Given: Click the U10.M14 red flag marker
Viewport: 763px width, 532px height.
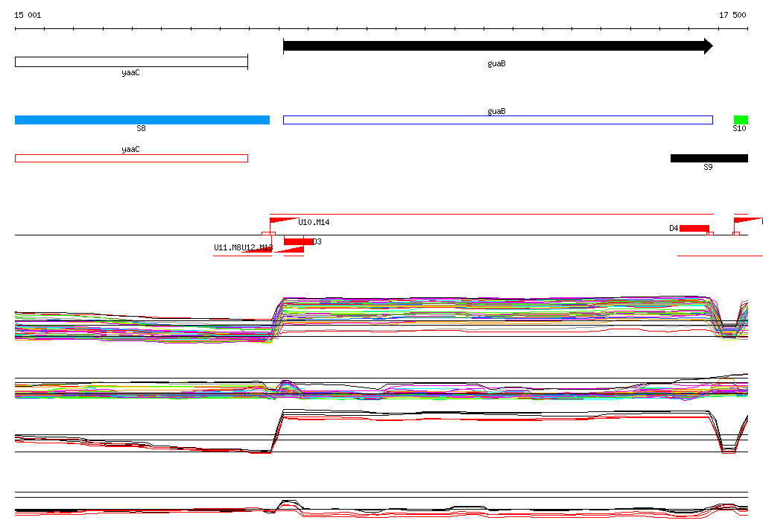Looking at the screenshot, I should point(284,221).
